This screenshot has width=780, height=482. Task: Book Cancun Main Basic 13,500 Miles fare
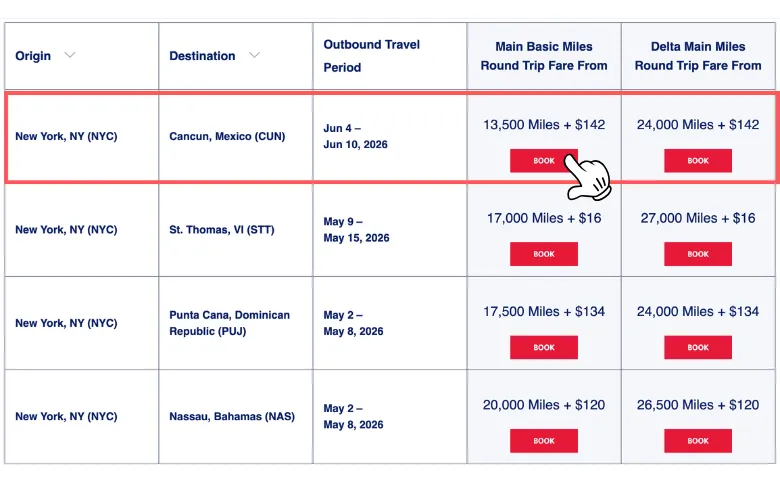tap(543, 161)
